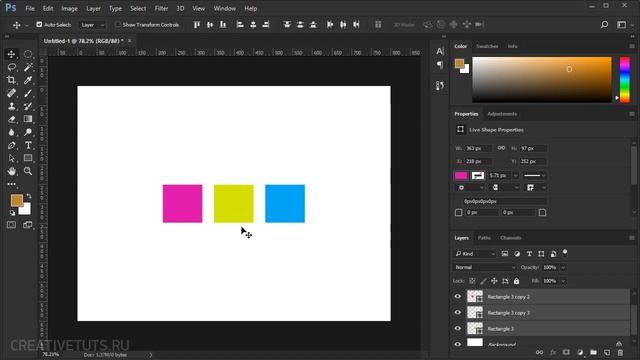This screenshot has width=640, height=360.
Task: Select the Rectangle 3 copy 3 layer thumbnail
Action: click(x=475, y=313)
